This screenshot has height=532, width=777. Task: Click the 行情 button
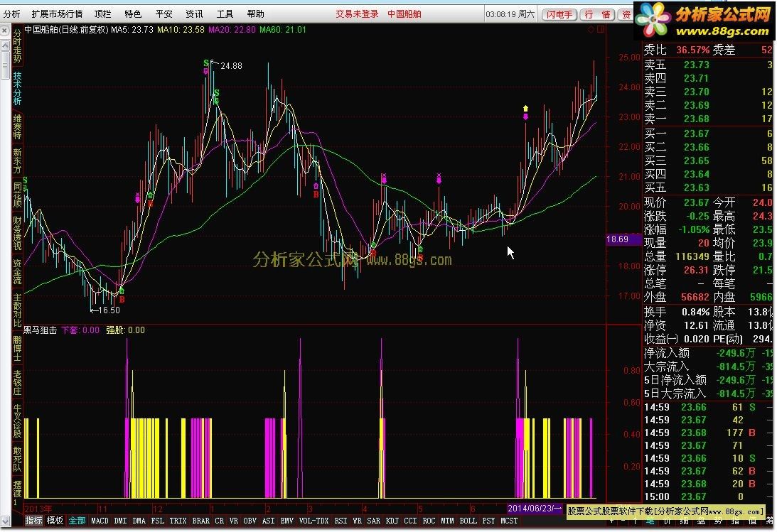click(597, 14)
